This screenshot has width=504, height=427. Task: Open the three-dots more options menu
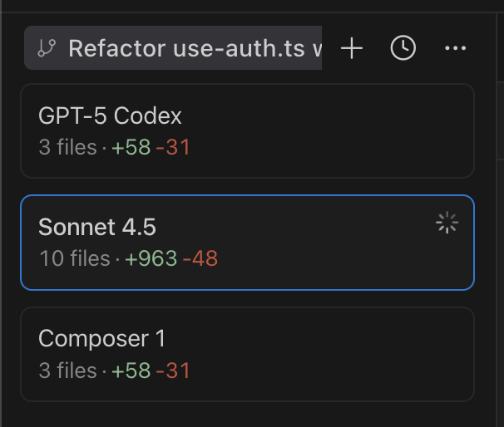(x=455, y=48)
